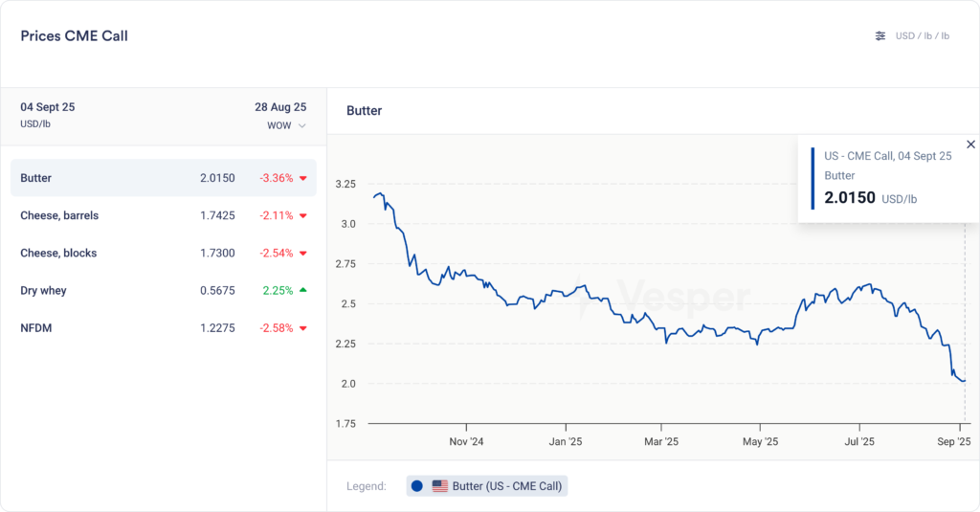Select the Dry whey price row
980x512 pixels.
163,290
